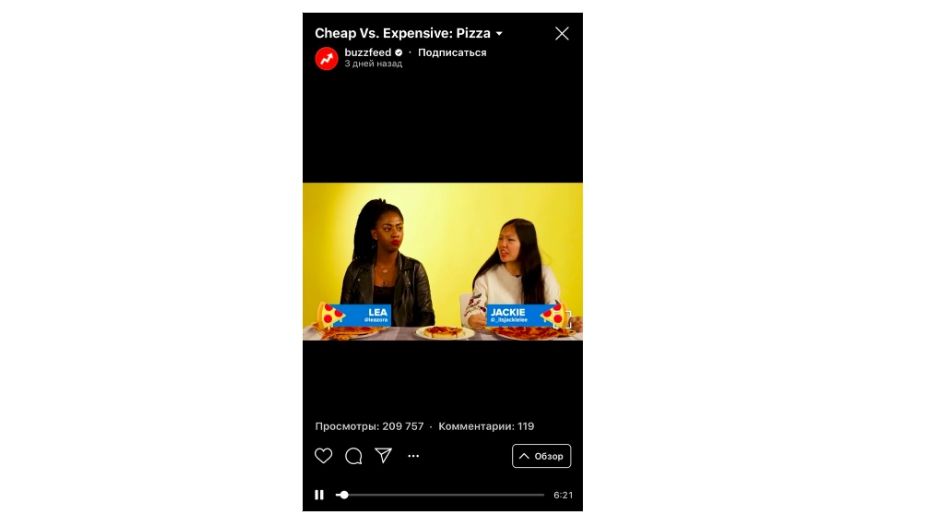932x524 pixels.
Task: Click the Подписаться follow link
Action: pyautogui.click(x=452, y=52)
